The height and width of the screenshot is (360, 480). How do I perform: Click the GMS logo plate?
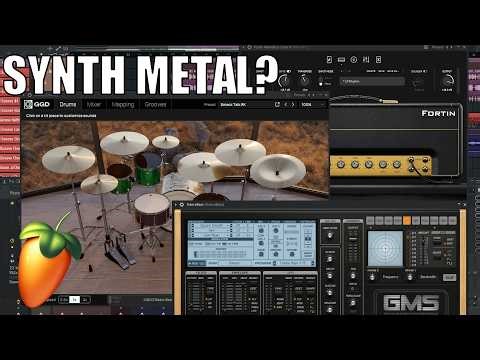point(411,303)
